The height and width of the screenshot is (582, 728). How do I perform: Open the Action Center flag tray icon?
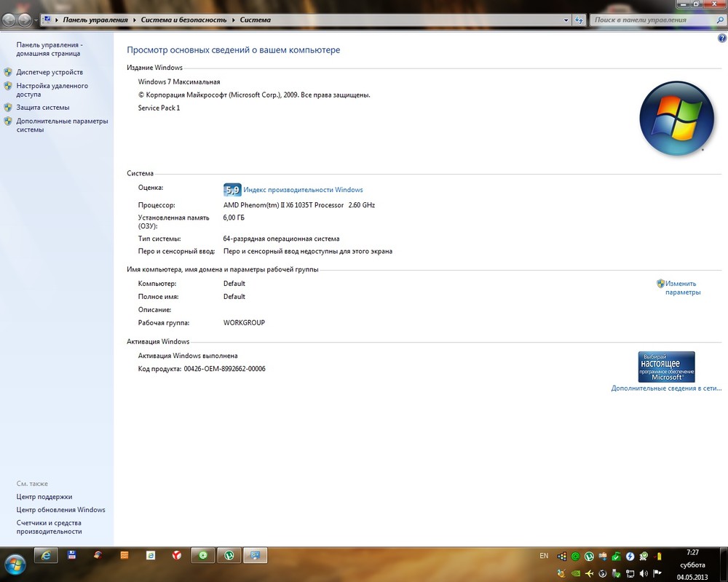click(x=657, y=573)
